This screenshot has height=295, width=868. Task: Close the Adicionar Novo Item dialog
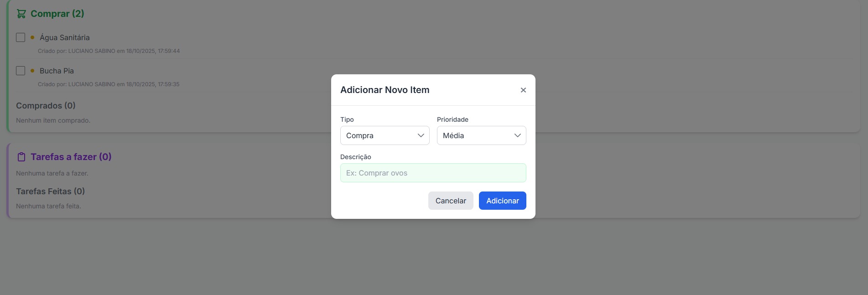523,90
